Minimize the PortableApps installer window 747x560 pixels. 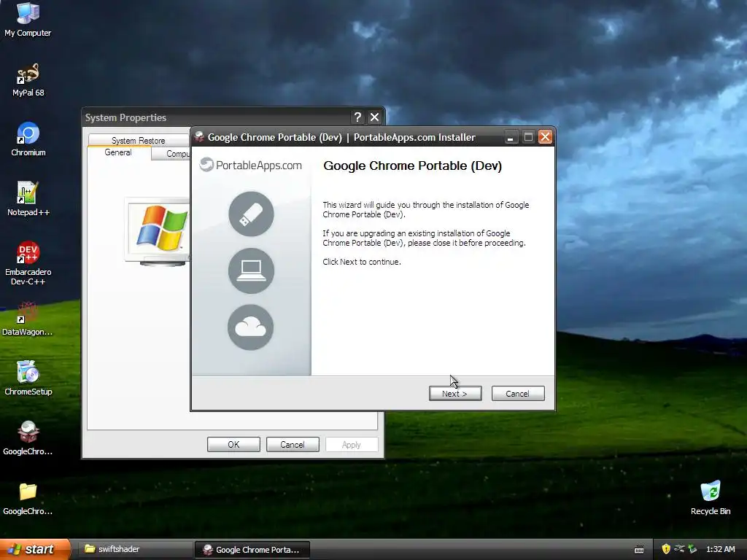pyautogui.click(x=510, y=137)
